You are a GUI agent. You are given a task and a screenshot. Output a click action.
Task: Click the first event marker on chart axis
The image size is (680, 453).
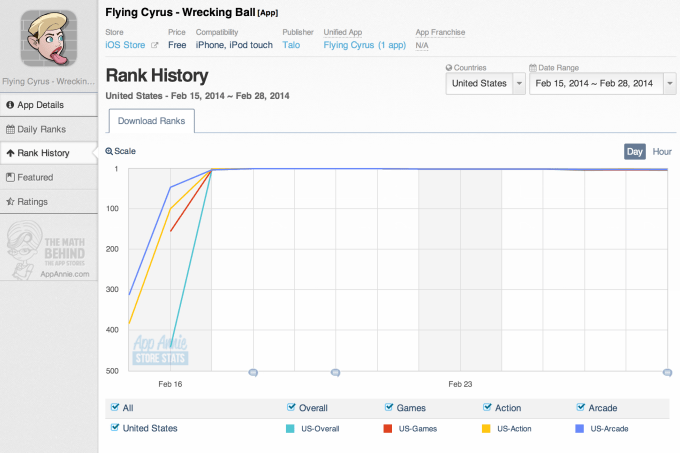click(x=252, y=373)
